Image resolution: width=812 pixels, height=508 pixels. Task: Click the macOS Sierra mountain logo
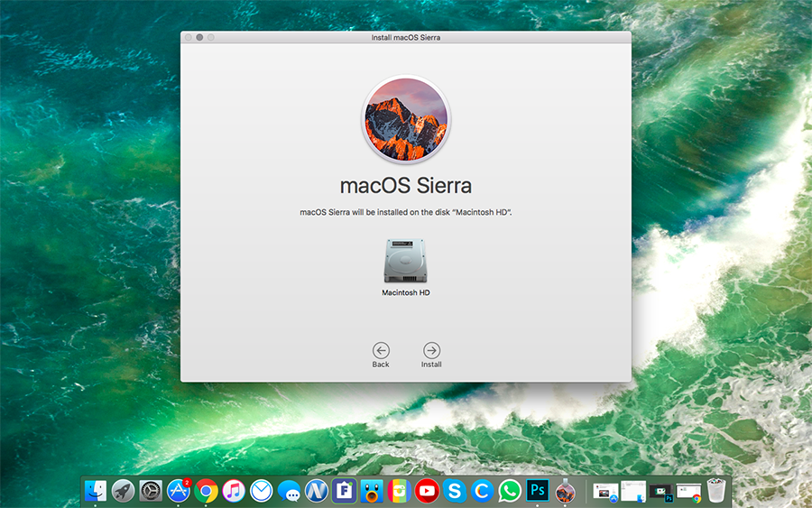[406, 119]
